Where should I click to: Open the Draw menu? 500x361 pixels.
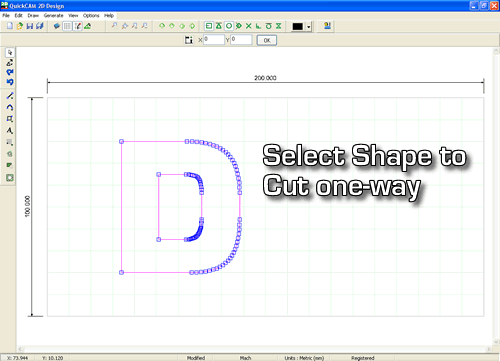(33, 16)
